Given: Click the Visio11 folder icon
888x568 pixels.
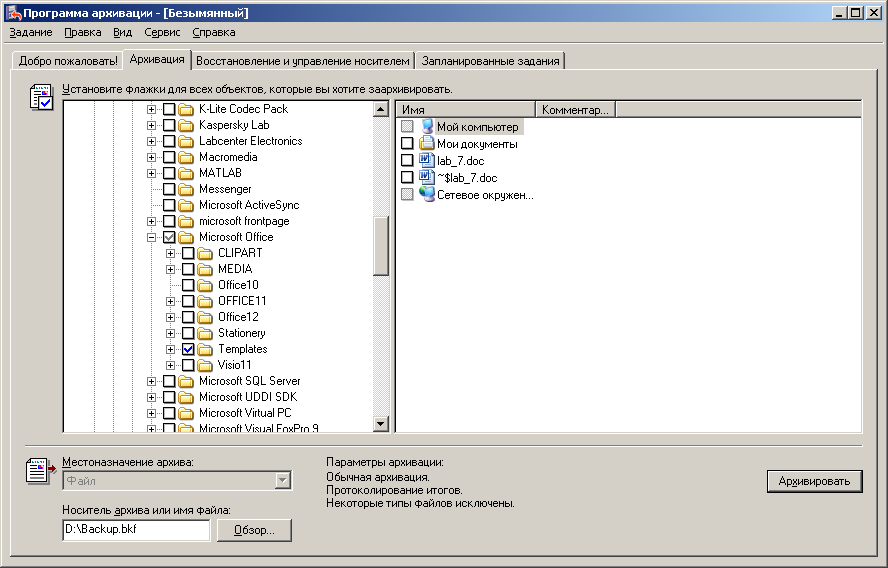Looking at the screenshot, I should tap(205, 365).
